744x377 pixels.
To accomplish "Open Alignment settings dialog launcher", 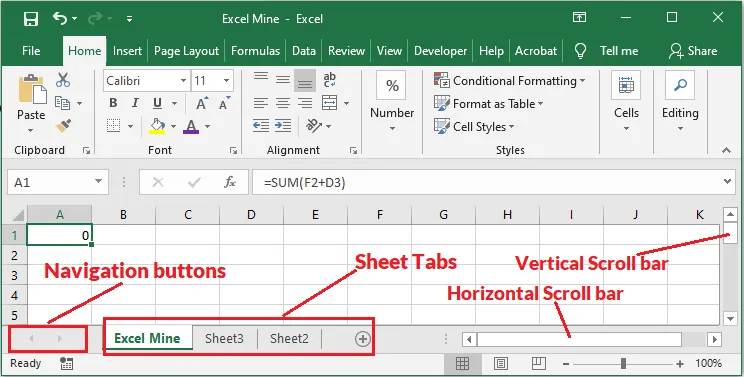I will click(x=353, y=150).
